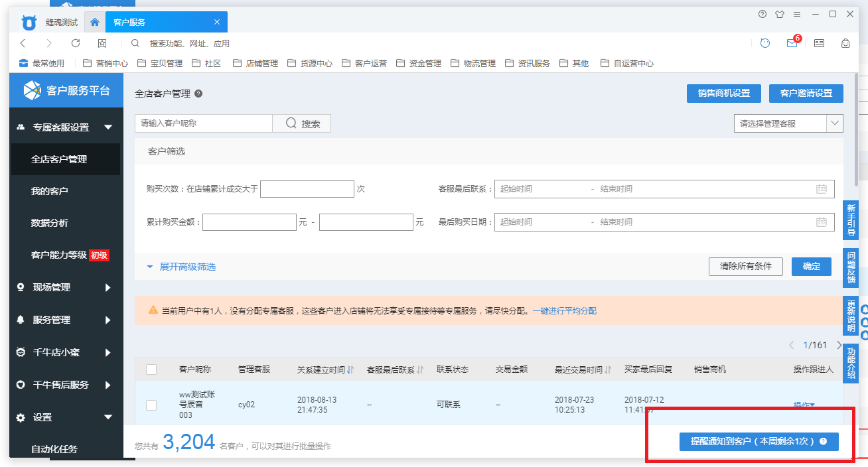Click the 提醒通知到客户 button
868x467 pixels.
click(759, 441)
